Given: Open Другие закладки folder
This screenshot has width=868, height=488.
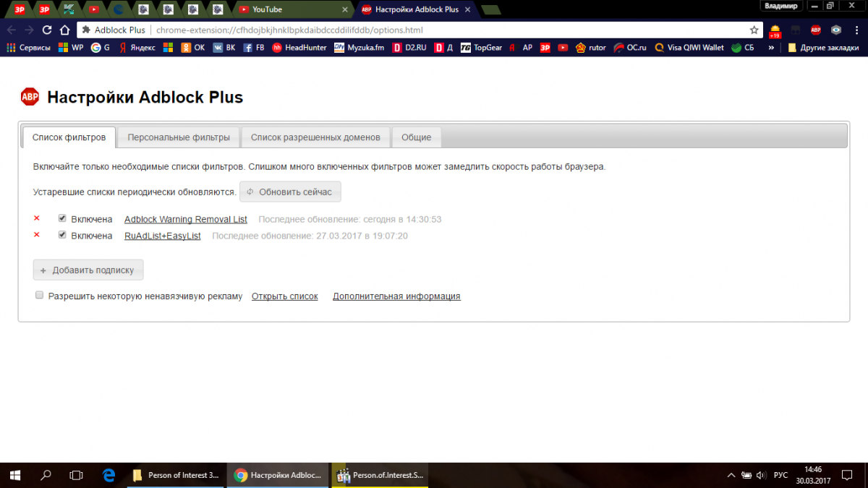Looking at the screenshot, I should (x=823, y=48).
